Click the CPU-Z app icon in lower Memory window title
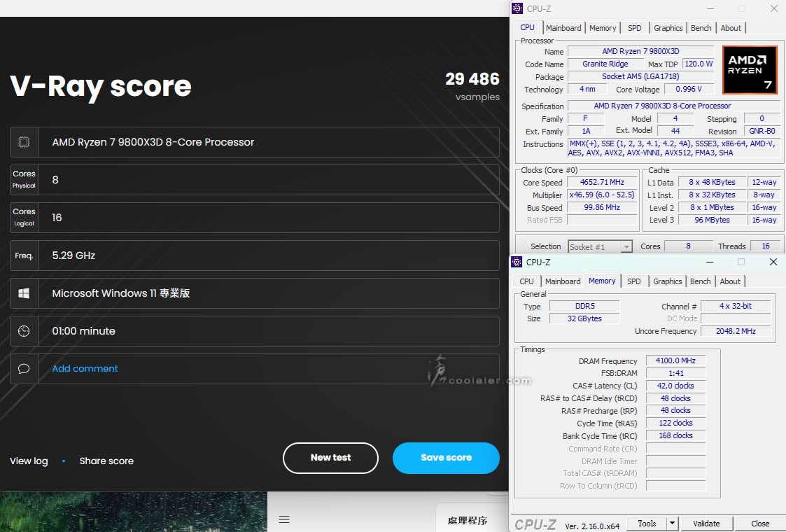This screenshot has width=786, height=532. tap(517, 262)
